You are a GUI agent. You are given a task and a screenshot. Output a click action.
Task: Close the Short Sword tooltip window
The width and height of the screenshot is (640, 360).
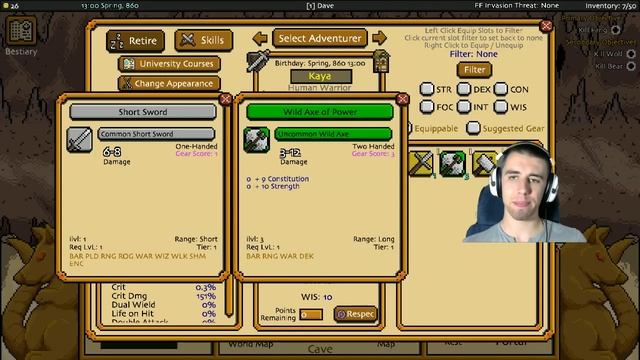coord(225,99)
